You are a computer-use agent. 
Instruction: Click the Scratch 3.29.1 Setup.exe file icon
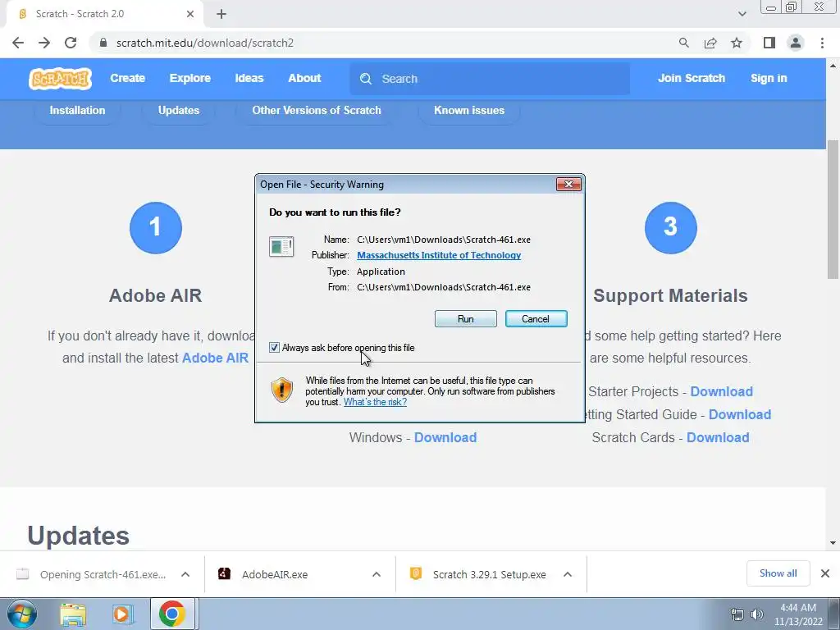click(416, 573)
